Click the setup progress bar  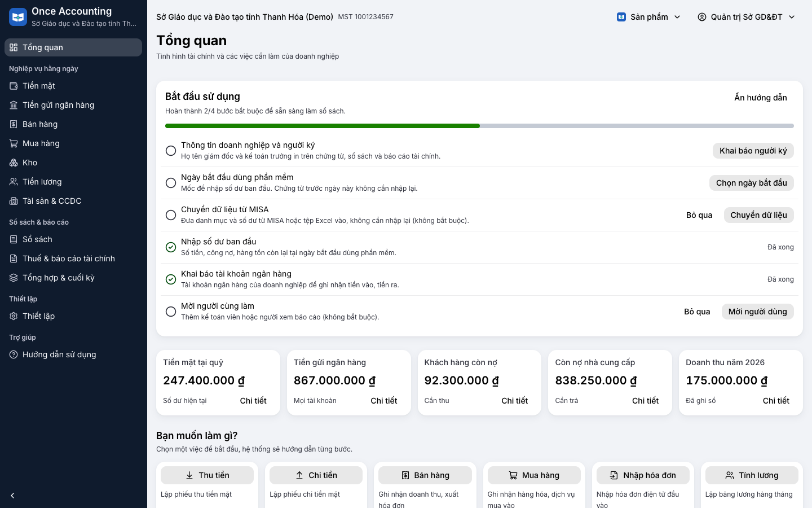tap(479, 126)
